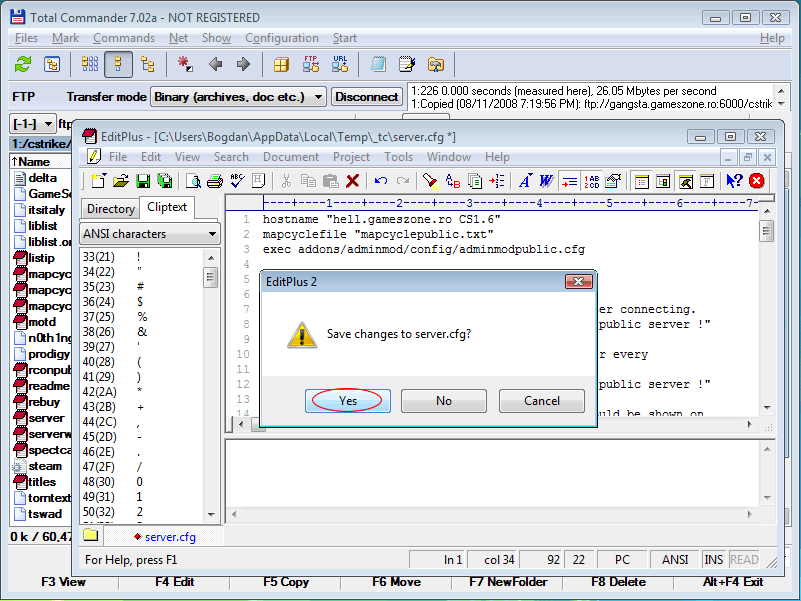Click the Refresh icon in Total Commander toolbar
The image size is (801, 601).
pos(22,64)
